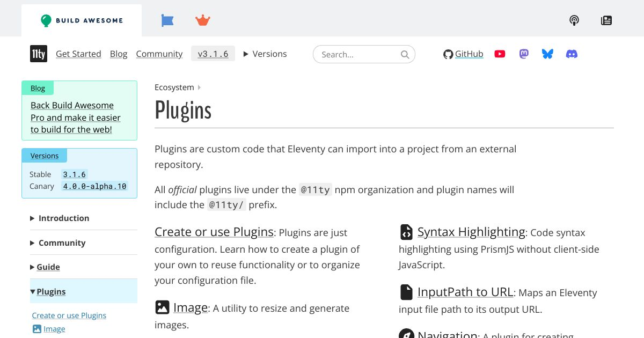The width and height of the screenshot is (644, 338).
Task: Focus the Search input field
Action: pyautogui.click(x=364, y=54)
